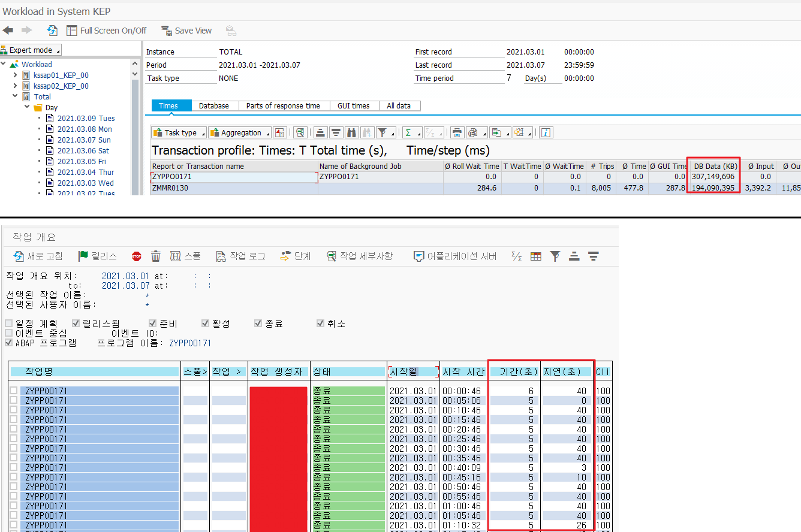Click the sort descending icon in job overview toolbar
801x532 pixels.
click(x=594, y=256)
